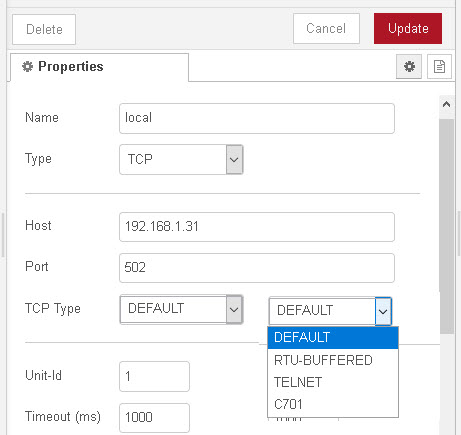
Task: Edit the Name field containing local
Action: pyautogui.click(x=257, y=118)
